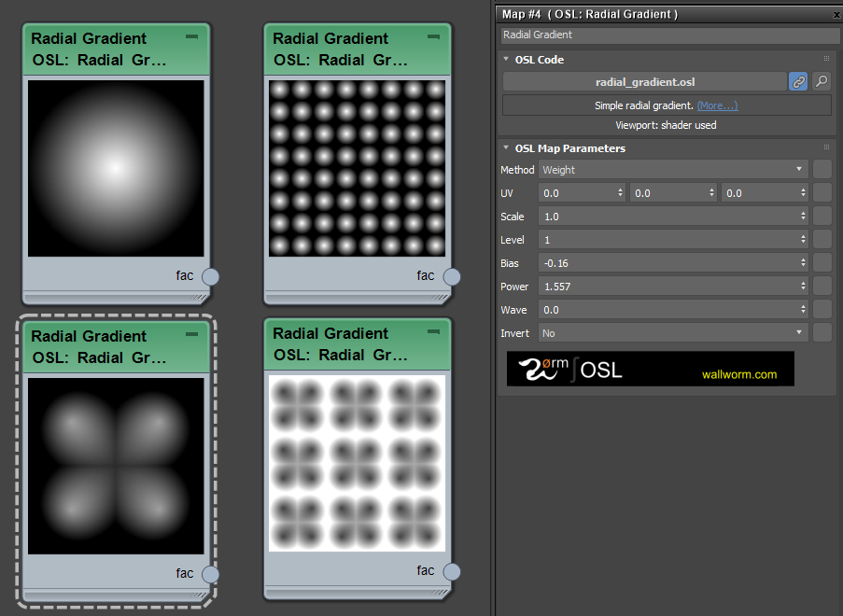This screenshot has height=616, width=843.
Task: Collapse the selected node with the four-lobe preview
Action: coord(192,334)
